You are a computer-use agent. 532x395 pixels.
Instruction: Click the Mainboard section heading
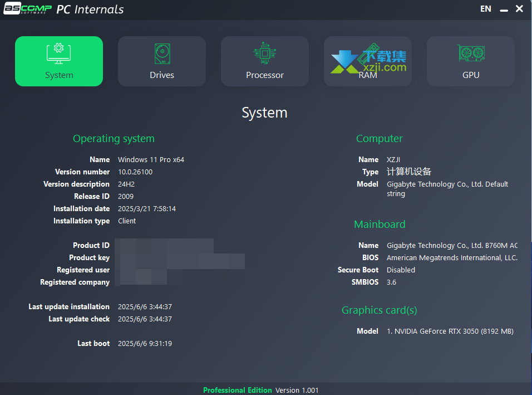[x=380, y=225]
